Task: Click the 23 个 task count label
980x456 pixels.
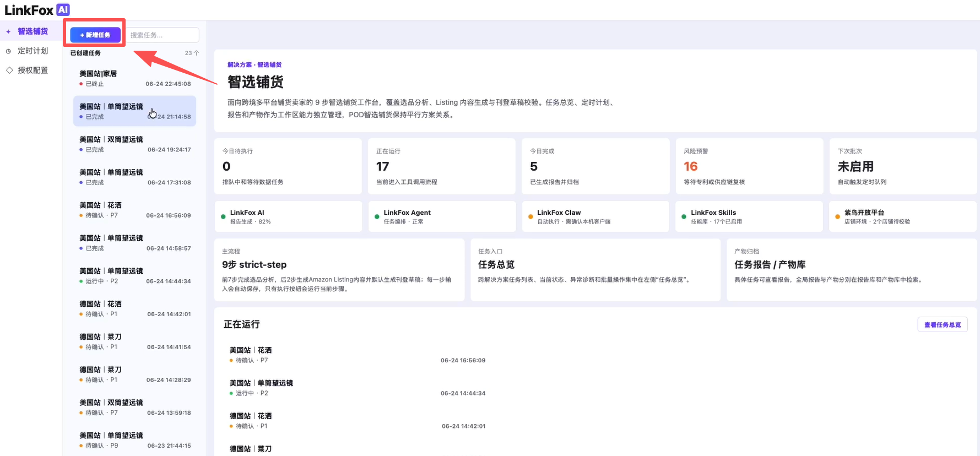Action: pyautogui.click(x=192, y=53)
